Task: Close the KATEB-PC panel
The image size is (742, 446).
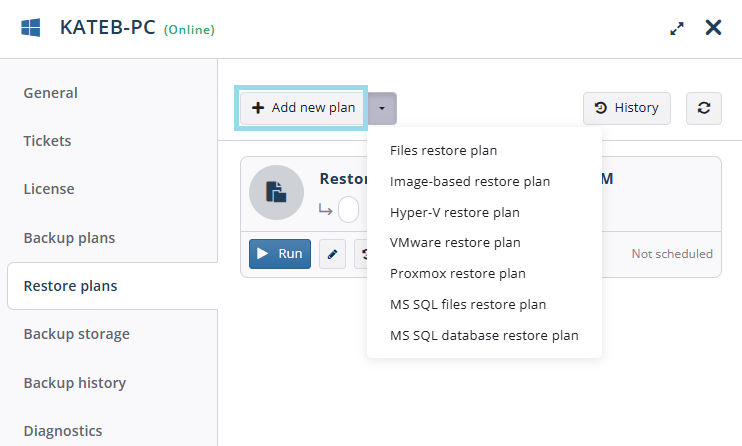Action: 713,28
